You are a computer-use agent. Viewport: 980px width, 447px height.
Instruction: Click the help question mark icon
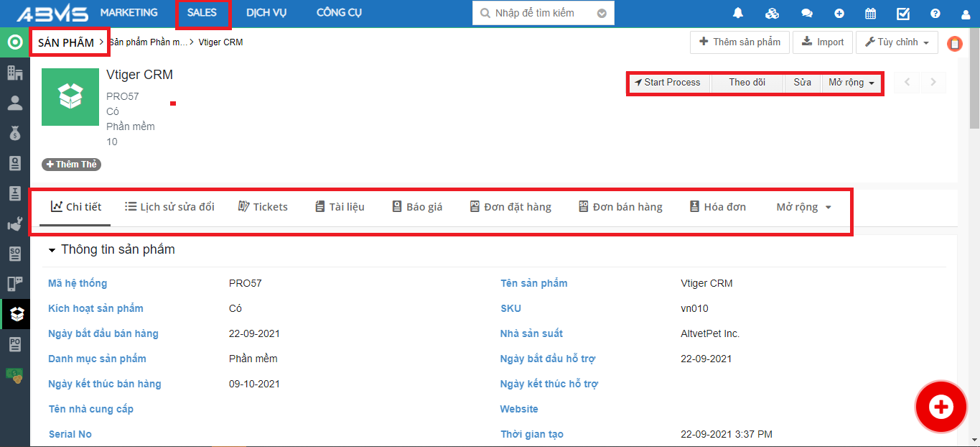coord(935,13)
